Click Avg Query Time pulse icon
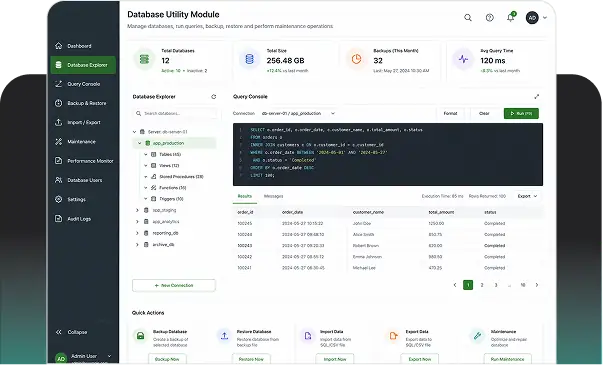603x365 pixels. (x=463, y=59)
